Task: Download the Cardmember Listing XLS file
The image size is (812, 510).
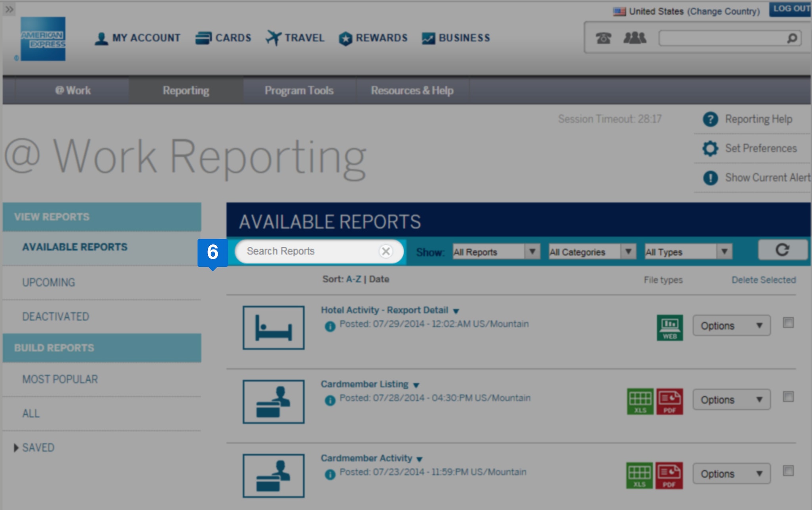Action: [x=640, y=401]
